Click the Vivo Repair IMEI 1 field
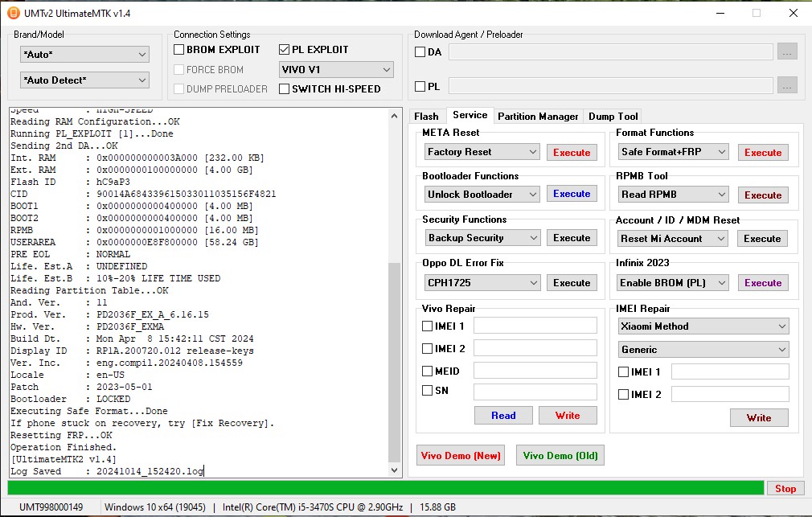 coord(535,326)
